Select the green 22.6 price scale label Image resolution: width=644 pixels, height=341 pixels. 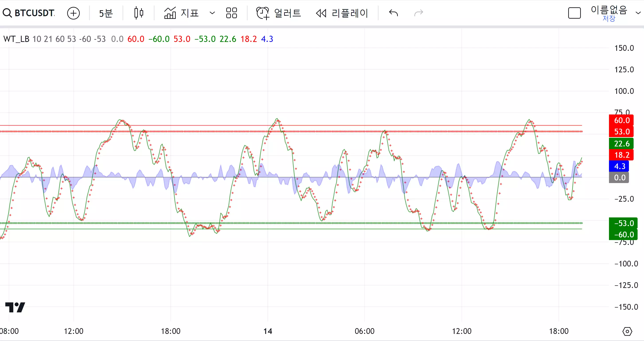[x=621, y=144]
